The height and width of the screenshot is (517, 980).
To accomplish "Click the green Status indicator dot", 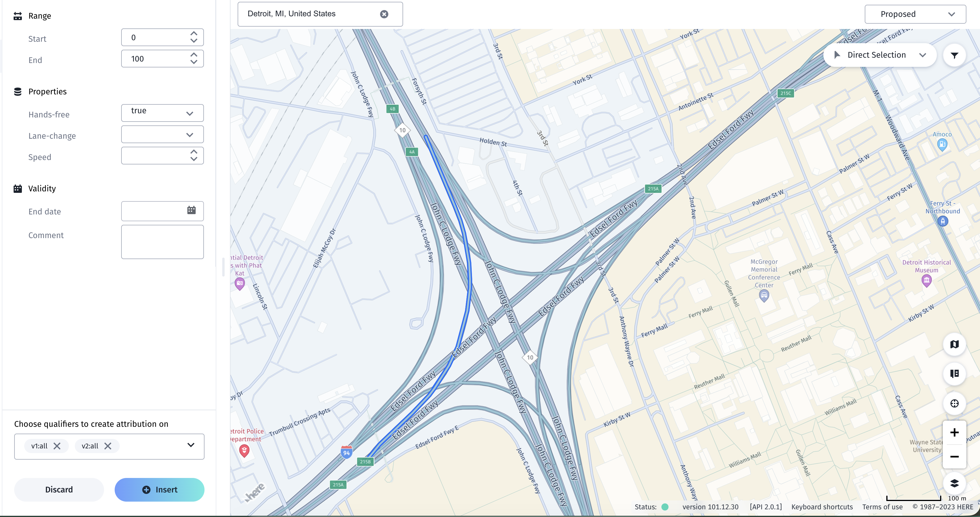I will point(665,507).
